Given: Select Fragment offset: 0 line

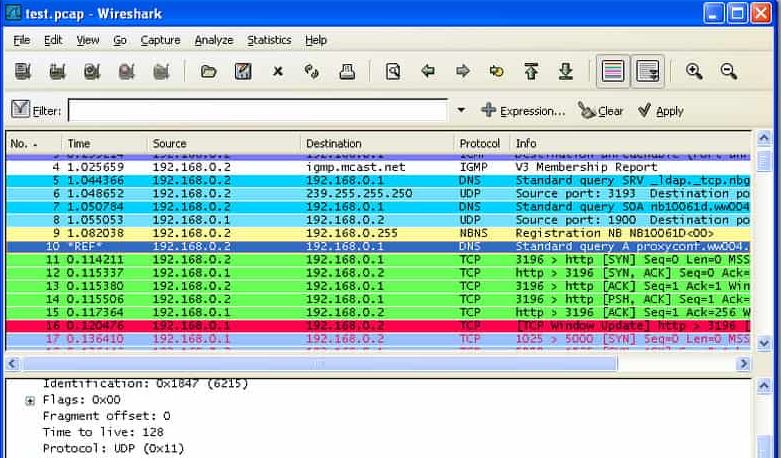Looking at the screenshot, I should point(107,416).
